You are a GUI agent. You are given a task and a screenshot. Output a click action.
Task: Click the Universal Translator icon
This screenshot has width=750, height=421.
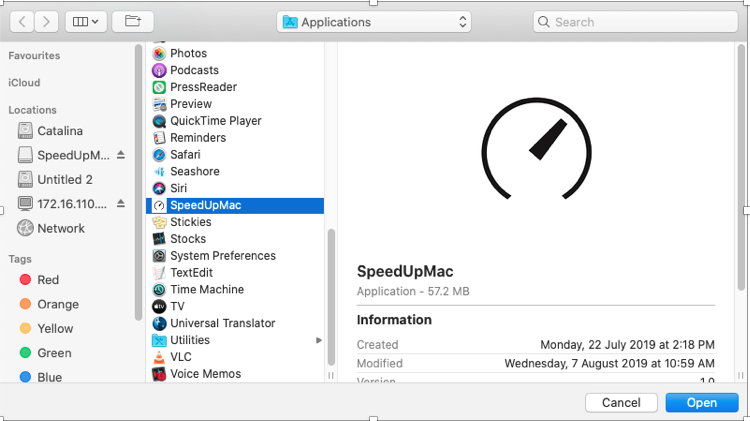pos(159,323)
